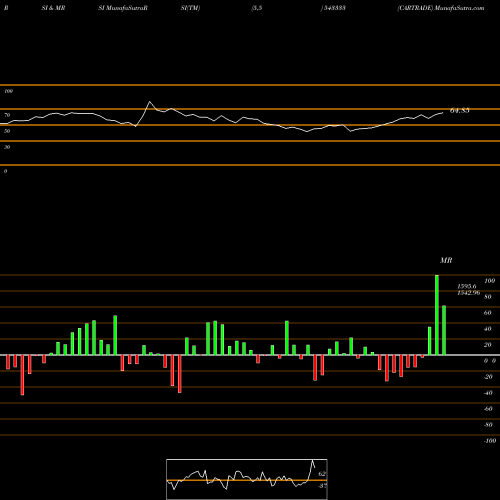
Task: Click the 543333 stock code text
Action: pos(333,8)
